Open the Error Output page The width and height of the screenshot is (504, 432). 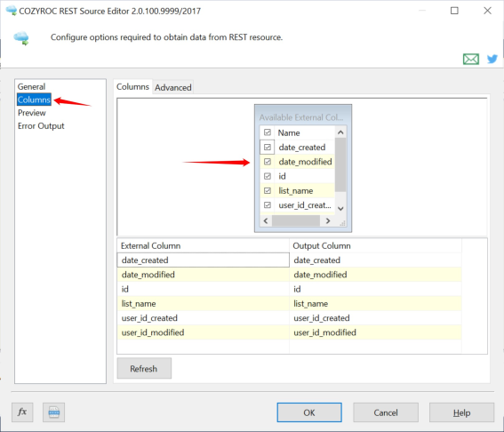41,126
